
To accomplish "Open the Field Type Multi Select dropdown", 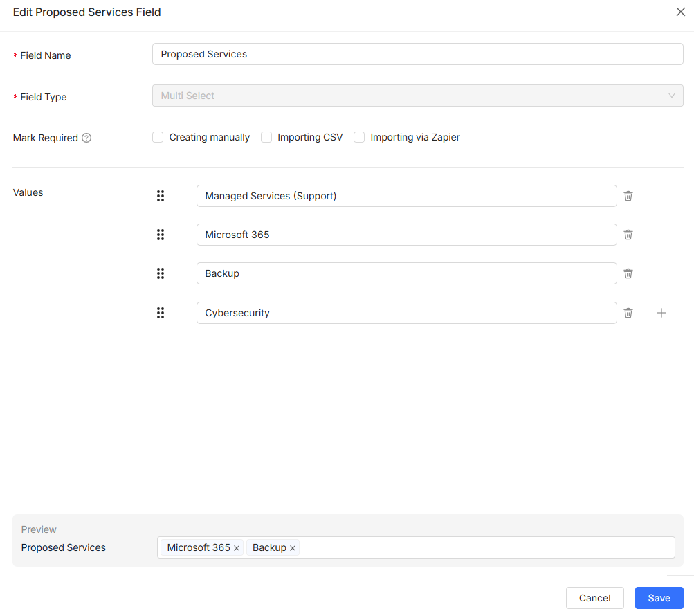I will click(417, 96).
